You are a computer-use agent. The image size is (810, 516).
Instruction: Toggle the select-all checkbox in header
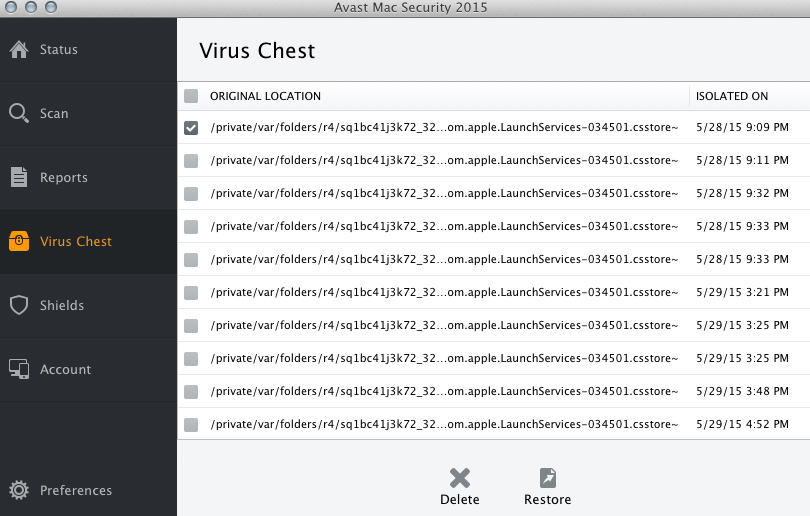(191, 96)
